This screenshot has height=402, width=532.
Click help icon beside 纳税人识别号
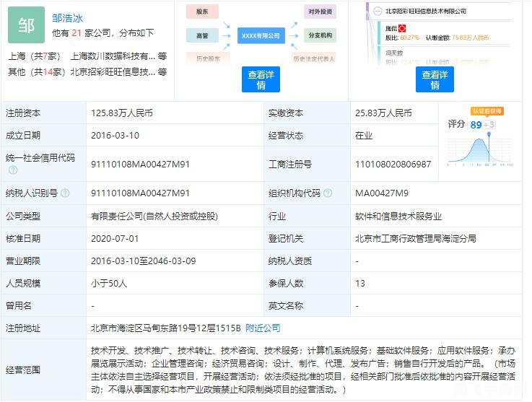coord(65,193)
